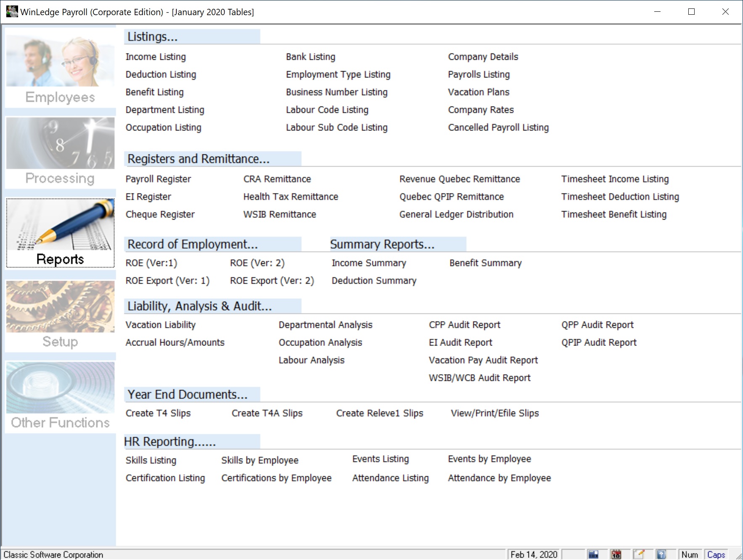Open Benefit Listing report
The image size is (743, 560).
click(x=154, y=92)
